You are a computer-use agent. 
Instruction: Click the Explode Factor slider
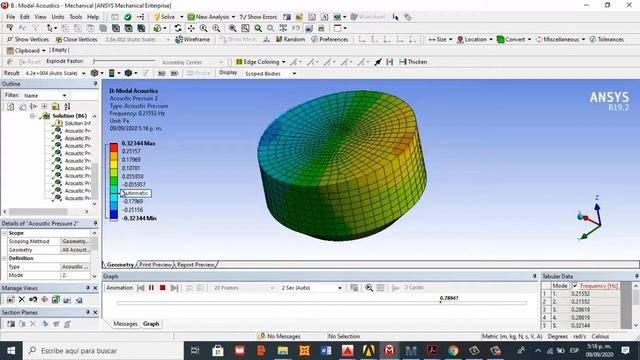click(x=124, y=61)
